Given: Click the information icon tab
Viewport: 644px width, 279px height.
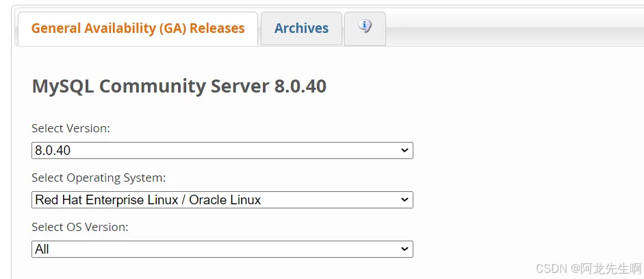Looking at the screenshot, I should click(365, 27).
